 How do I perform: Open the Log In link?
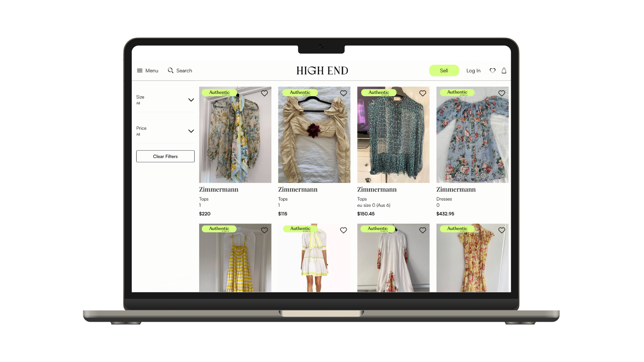(x=473, y=71)
